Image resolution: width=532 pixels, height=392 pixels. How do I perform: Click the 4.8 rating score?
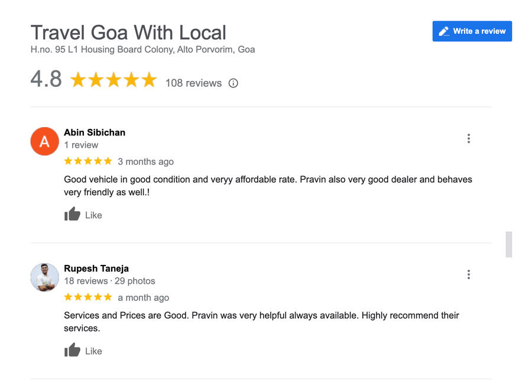pos(46,79)
